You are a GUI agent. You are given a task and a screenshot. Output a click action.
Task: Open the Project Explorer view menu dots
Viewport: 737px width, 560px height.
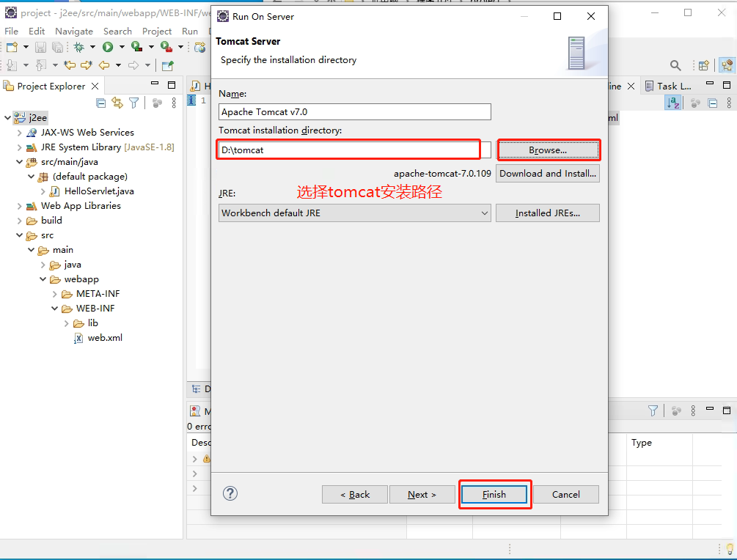pos(174,103)
